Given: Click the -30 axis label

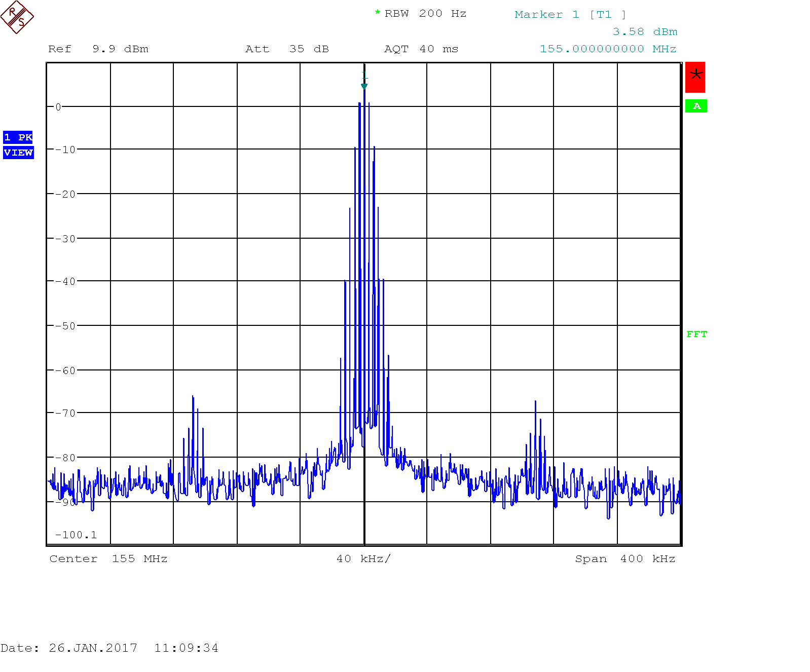Looking at the screenshot, I should 65,239.
